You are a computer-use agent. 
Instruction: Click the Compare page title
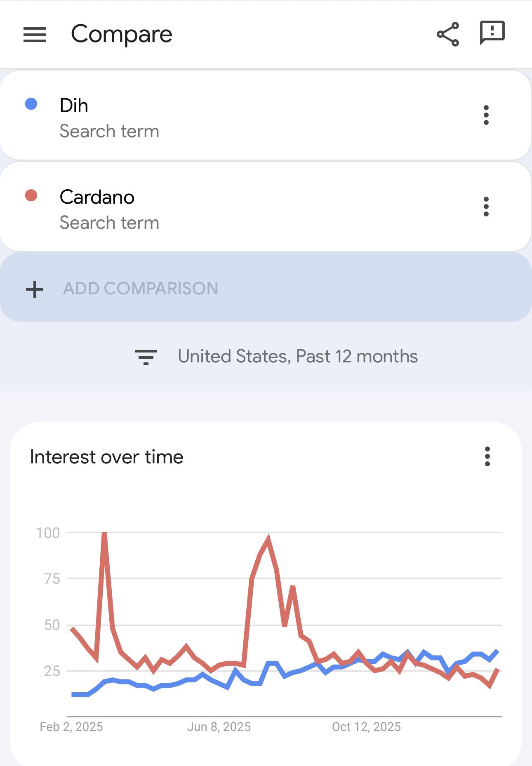(x=121, y=34)
